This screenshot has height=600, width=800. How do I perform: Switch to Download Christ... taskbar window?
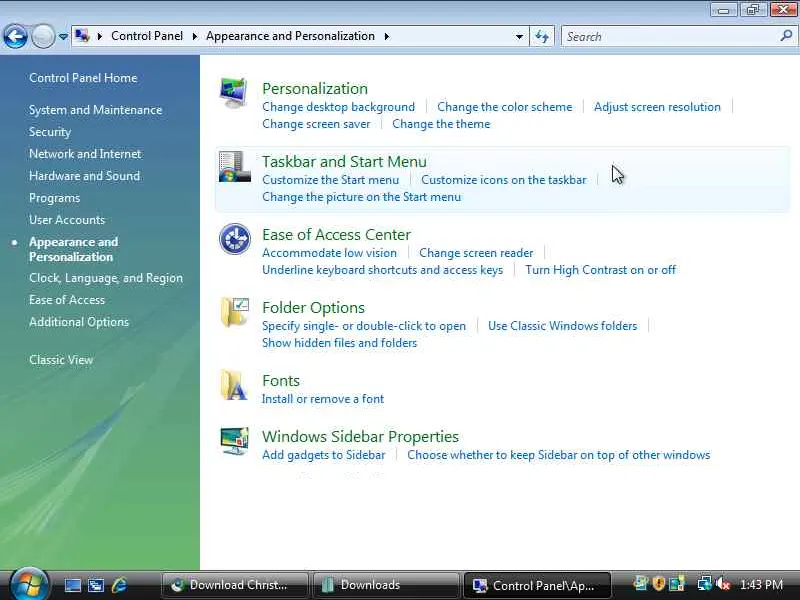(x=235, y=585)
